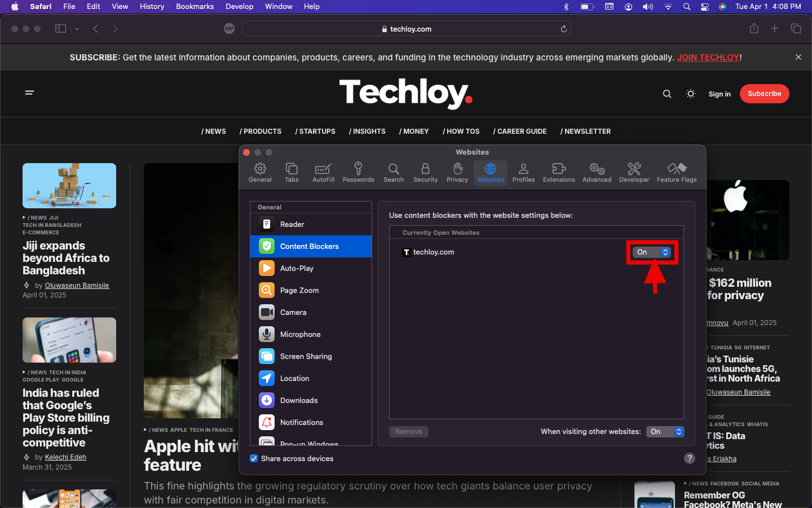Reload the page with the refresh icon

tap(563, 29)
